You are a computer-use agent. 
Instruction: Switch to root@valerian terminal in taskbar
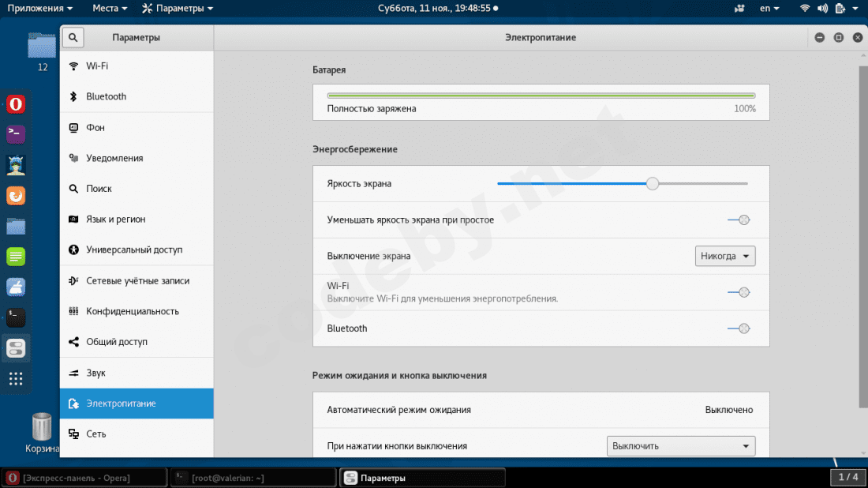pos(253,478)
